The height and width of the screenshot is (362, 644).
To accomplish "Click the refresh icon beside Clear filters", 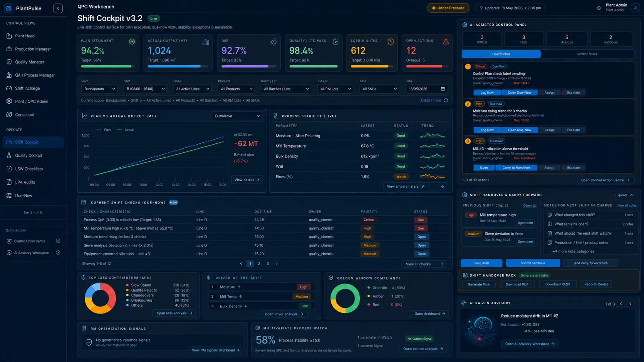I will pyautogui.click(x=446, y=100).
